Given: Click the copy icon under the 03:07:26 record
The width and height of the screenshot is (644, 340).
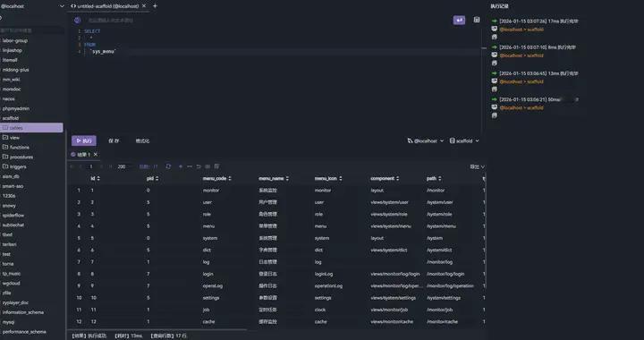Looking at the screenshot, I should [494, 37].
